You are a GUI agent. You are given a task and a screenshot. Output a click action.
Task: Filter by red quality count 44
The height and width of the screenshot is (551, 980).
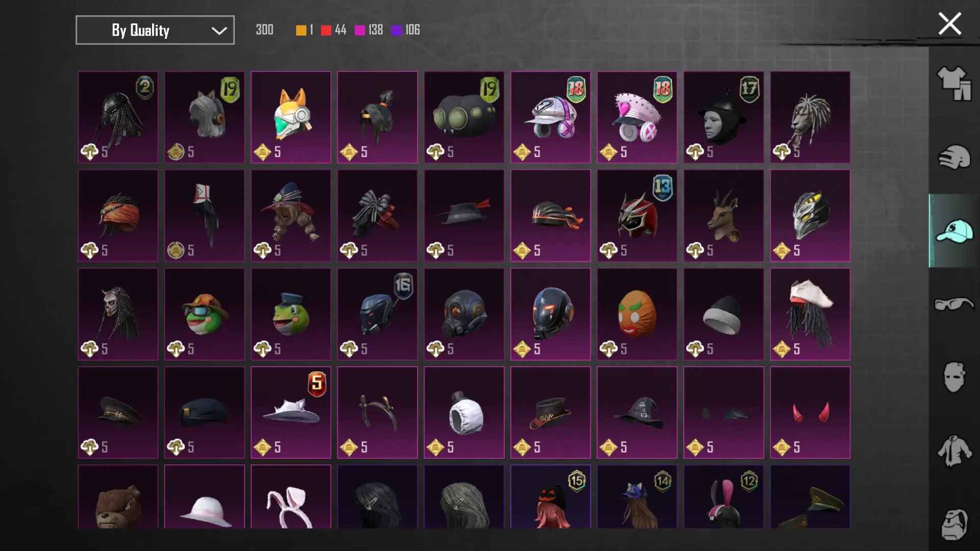(x=334, y=30)
